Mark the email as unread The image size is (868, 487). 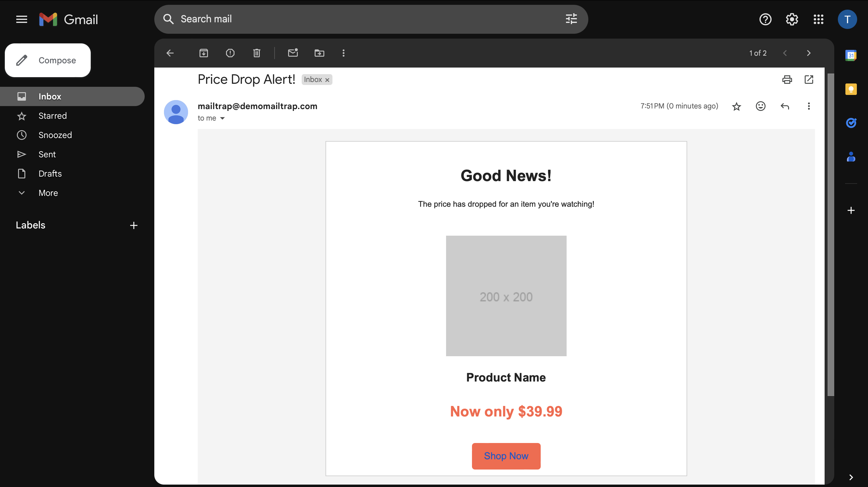[x=293, y=53]
